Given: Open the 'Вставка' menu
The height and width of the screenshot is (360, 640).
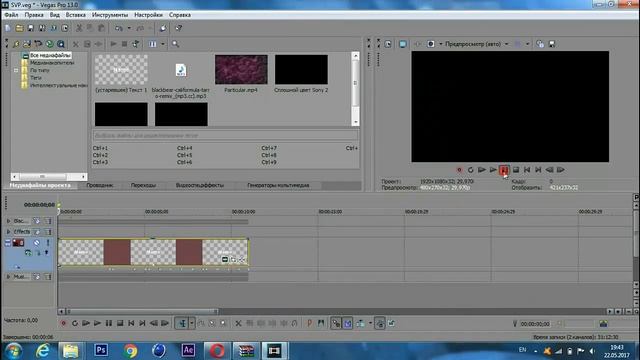Looking at the screenshot, I should point(76,15).
